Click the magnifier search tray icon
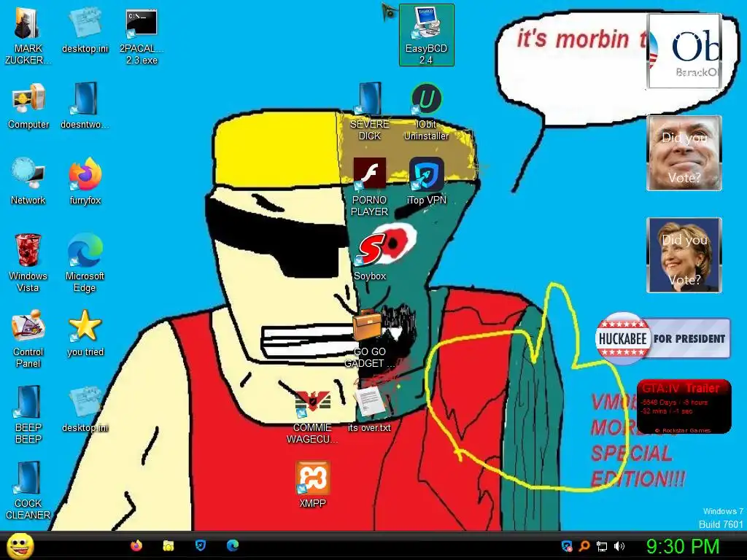Image resolution: width=747 pixels, height=560 pixels. coord(584,546)
